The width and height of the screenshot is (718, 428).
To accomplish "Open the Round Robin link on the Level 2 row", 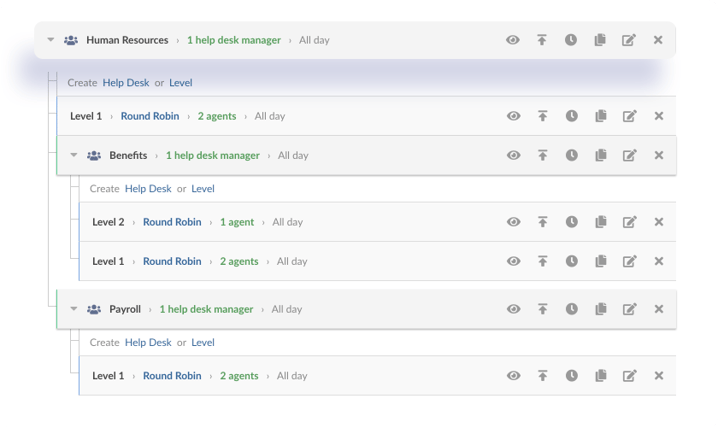I will (172, 222).
